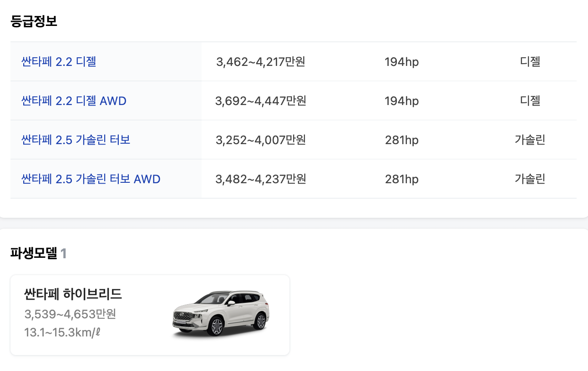Click 194hp in the 2.2 디젤 row

402,62
